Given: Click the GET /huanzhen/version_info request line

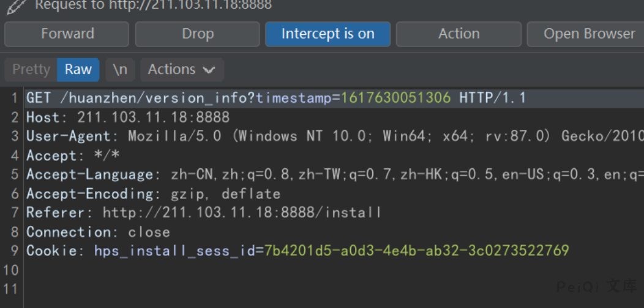Looking at the screenshot, I should [141, 98].
